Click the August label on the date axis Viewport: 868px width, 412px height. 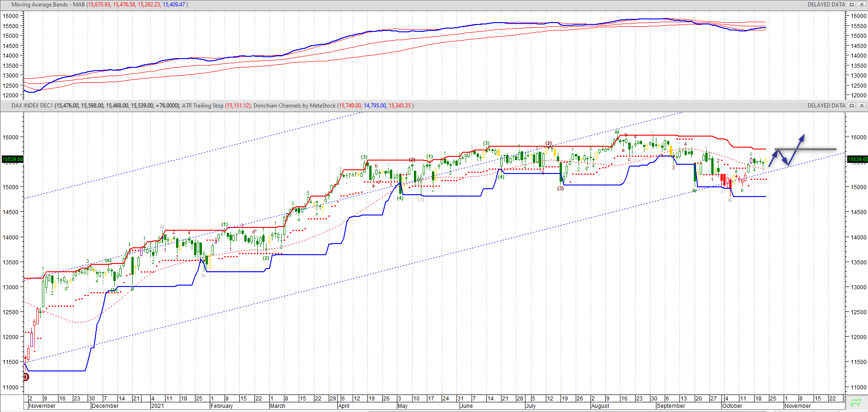tap(600, 406)
